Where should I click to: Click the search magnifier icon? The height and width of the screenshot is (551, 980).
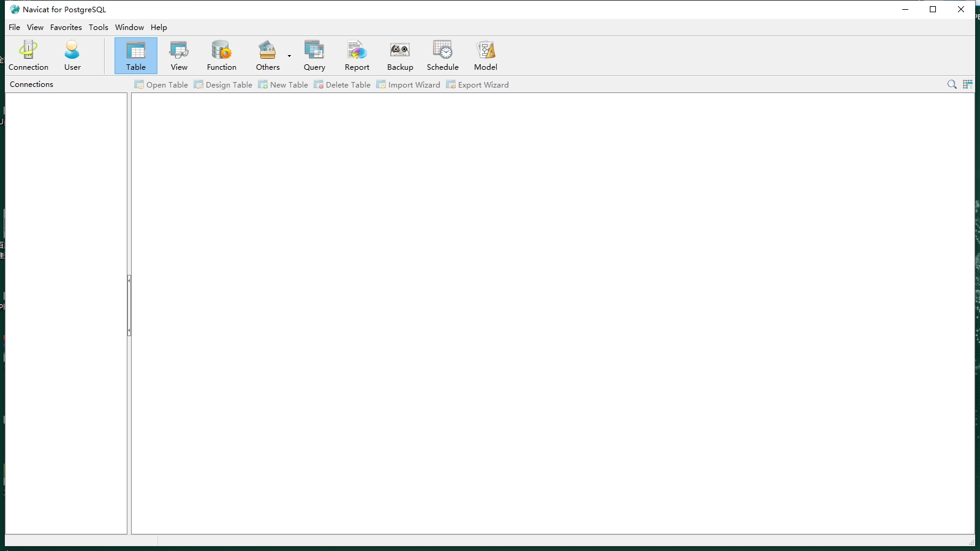pyautogui.click(x=952, y=84)
